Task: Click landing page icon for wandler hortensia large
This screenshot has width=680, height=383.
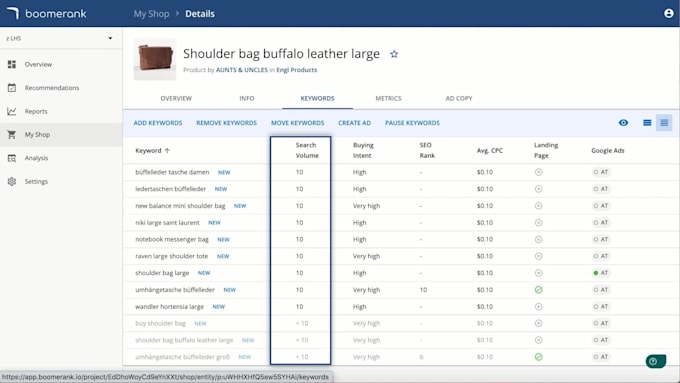Action: point(539,307)
